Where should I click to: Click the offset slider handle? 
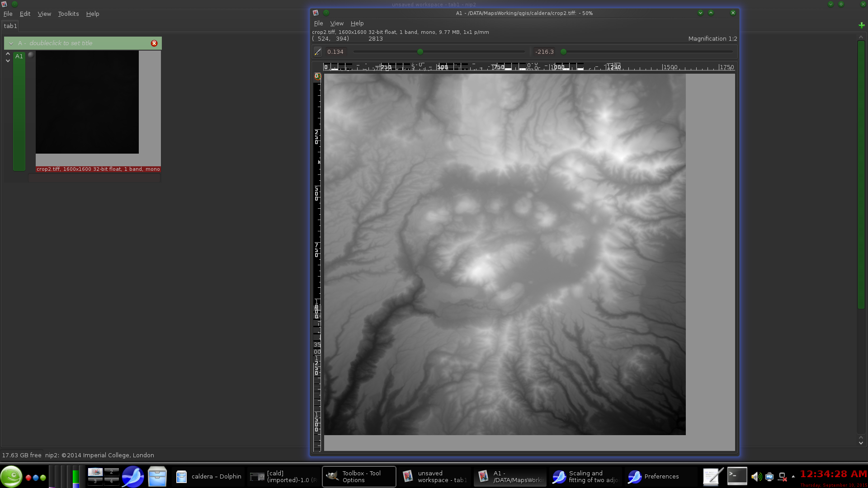click(x=563, y=52)
